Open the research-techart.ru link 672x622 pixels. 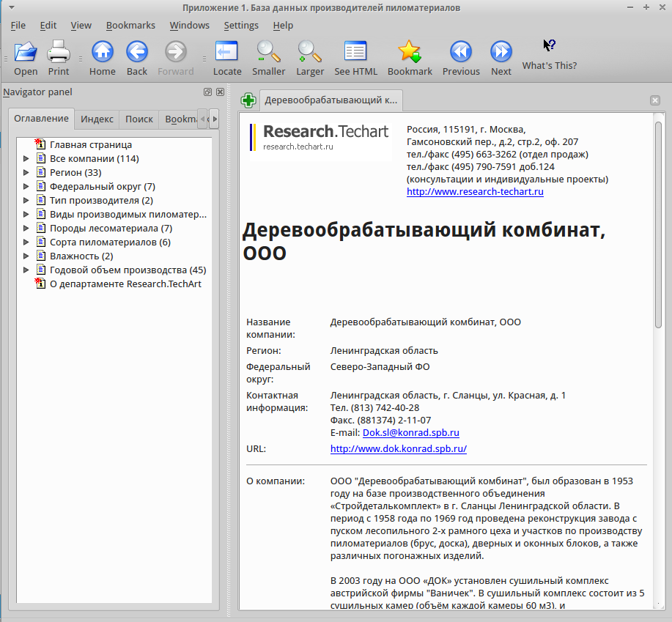475,191
